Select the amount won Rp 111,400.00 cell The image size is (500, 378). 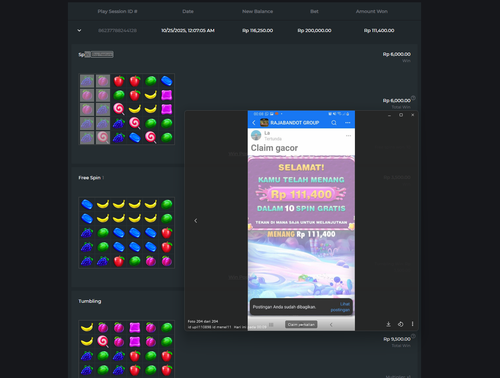379,30
